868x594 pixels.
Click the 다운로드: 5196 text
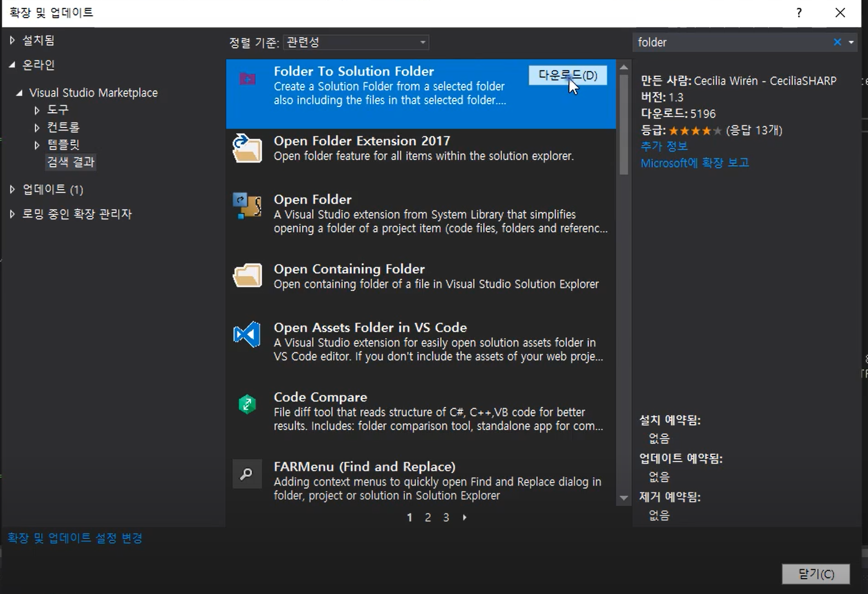point(678,113)
